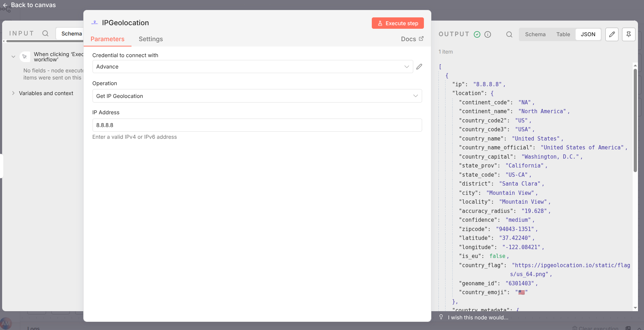
Task: Switch output view to Table
Action: pos(563,34)
